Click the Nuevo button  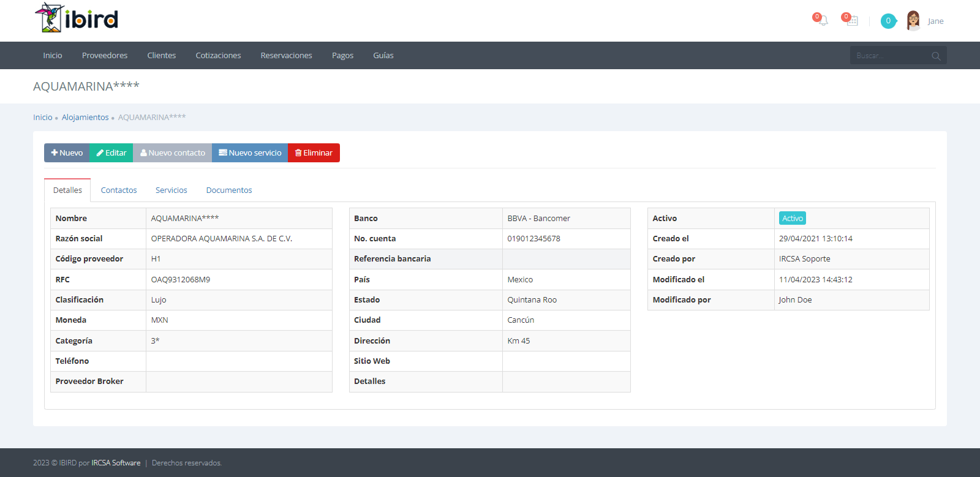click(x=67, y=152)
